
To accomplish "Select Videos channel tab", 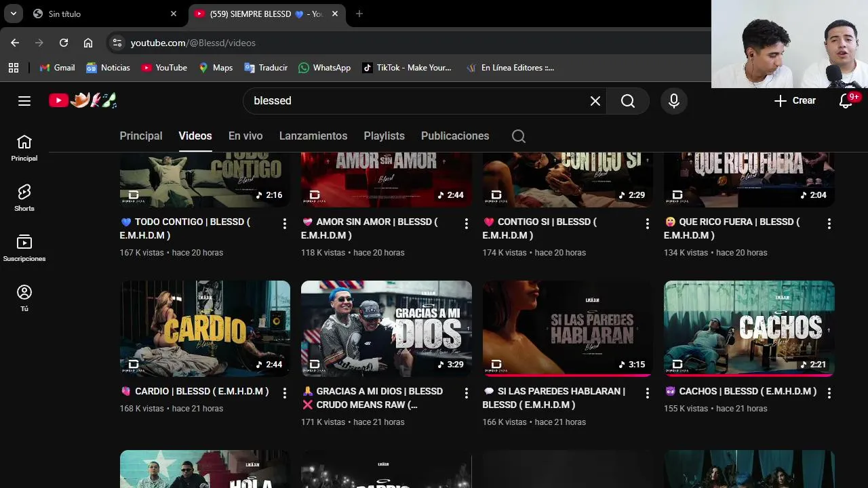I will tap(195, 136).
